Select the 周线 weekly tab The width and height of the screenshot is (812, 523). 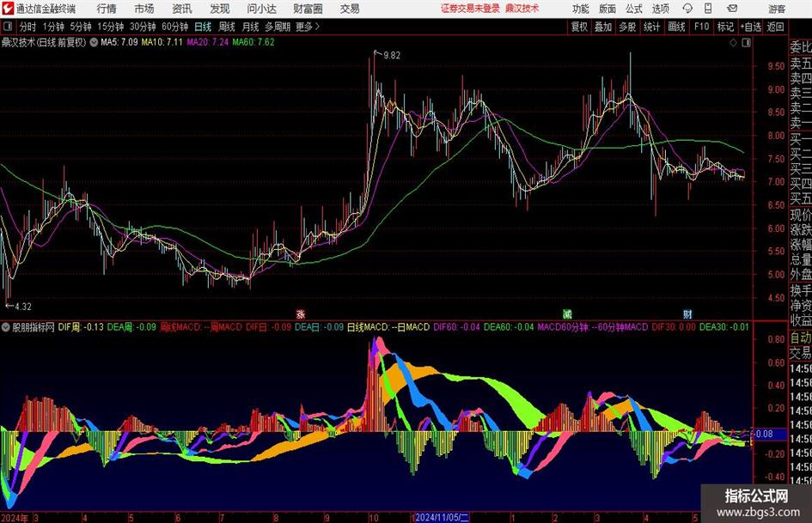pos(227,27)
